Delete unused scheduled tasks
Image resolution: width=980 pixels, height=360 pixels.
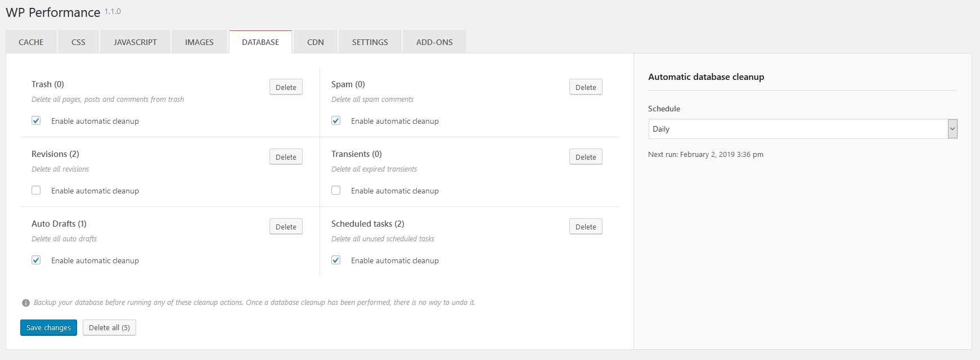tap(586, 227)
